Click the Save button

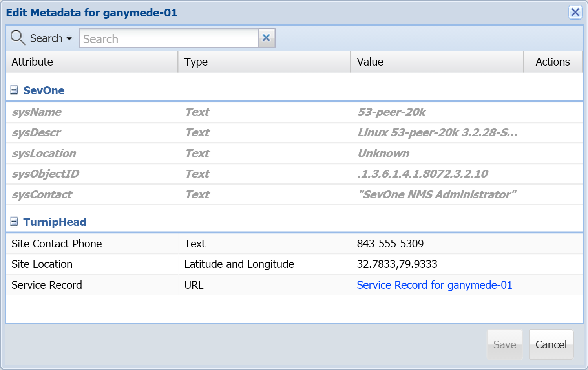504,344
